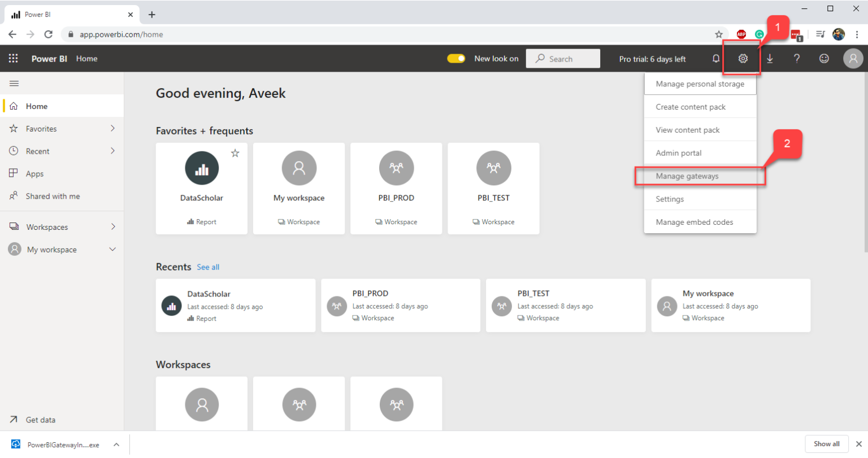Screen dimensions: 868x458
Task: Click browser back arrow
Action: (x=12, y=34)
